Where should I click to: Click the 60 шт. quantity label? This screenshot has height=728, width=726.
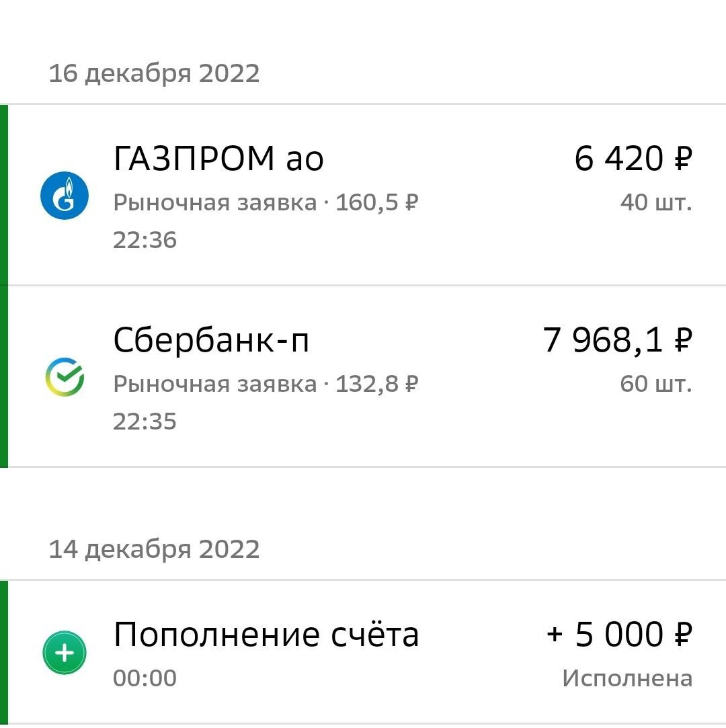point(655,384)
